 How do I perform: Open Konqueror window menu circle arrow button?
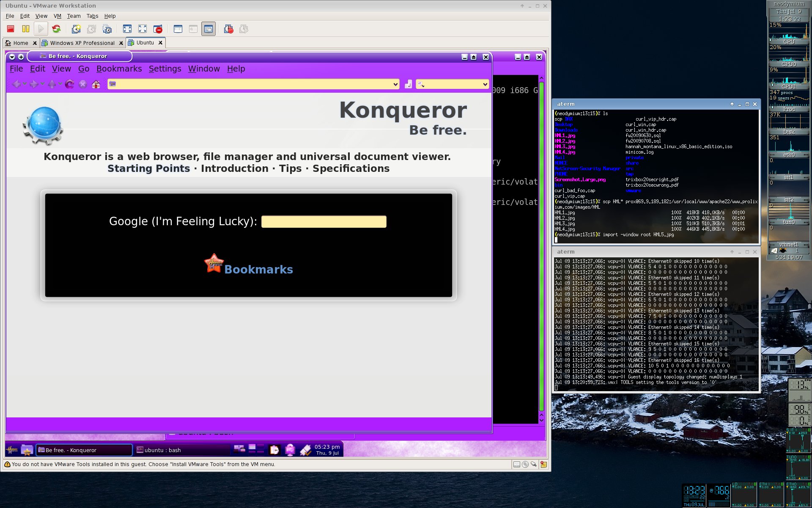[12, 57]
